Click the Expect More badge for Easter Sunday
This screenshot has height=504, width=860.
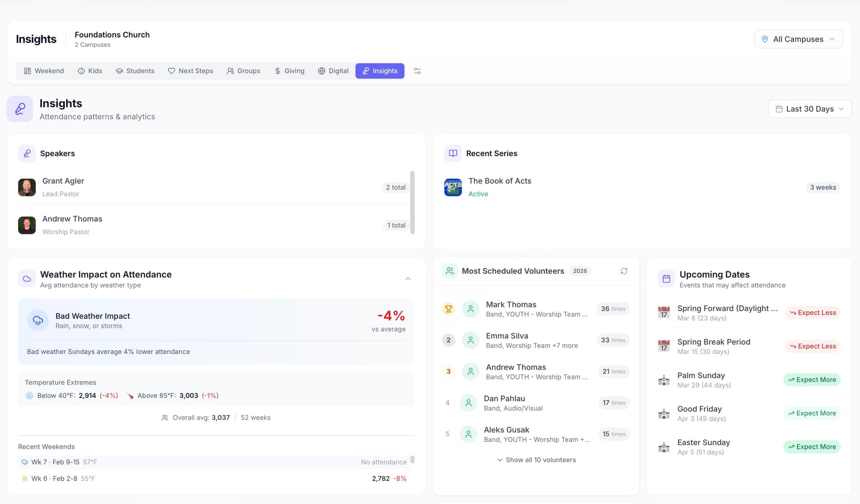pos(812,446)
